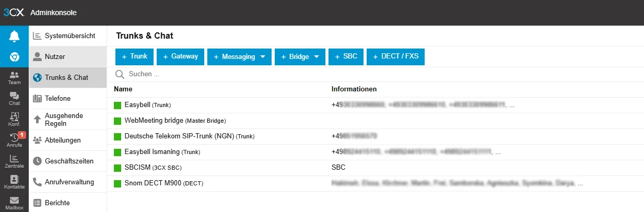Open Konf. conference icon
Screen dimensions: 644x212
[14, 120]
